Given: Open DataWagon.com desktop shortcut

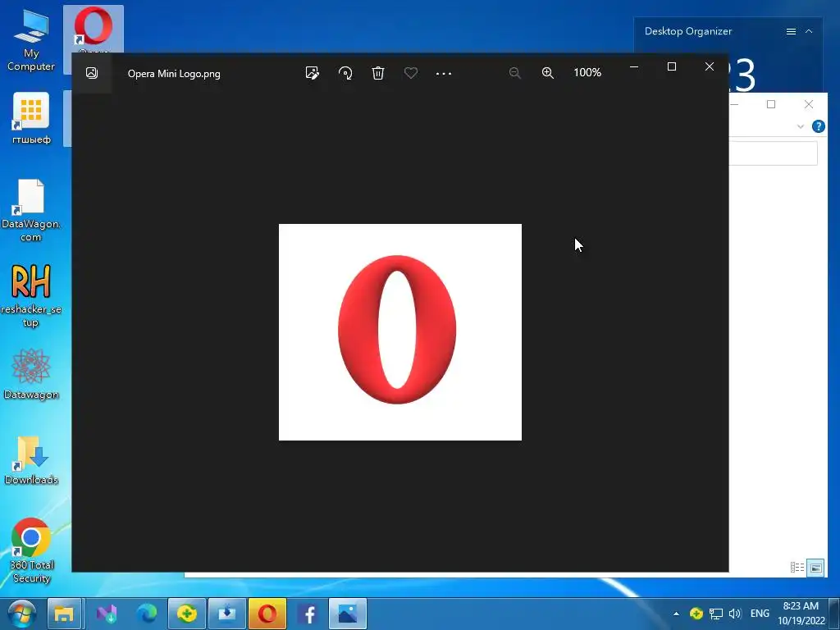Looking at the screenshot, I should [30, 210].
